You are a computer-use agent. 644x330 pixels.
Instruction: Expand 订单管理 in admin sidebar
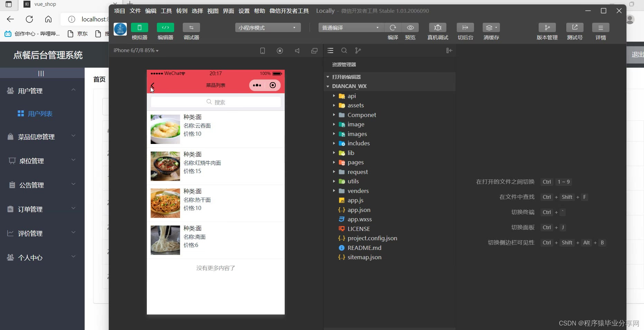click(42, 209)
